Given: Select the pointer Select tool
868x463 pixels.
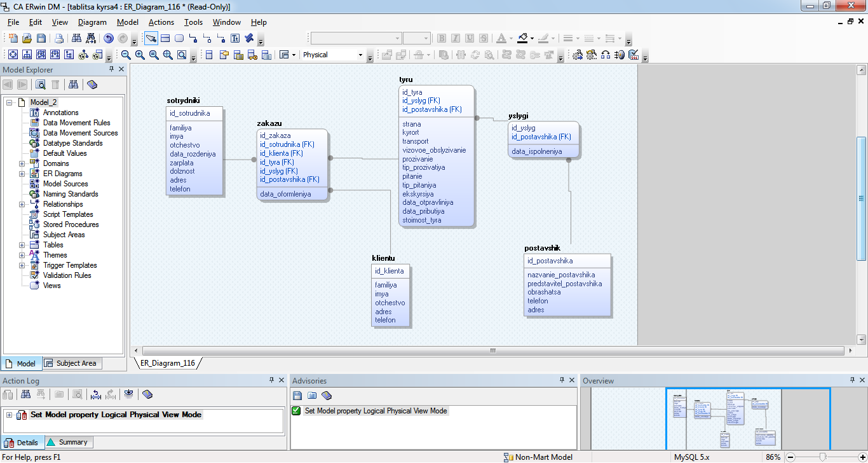Looking at the screenshot, I should 151,38.
